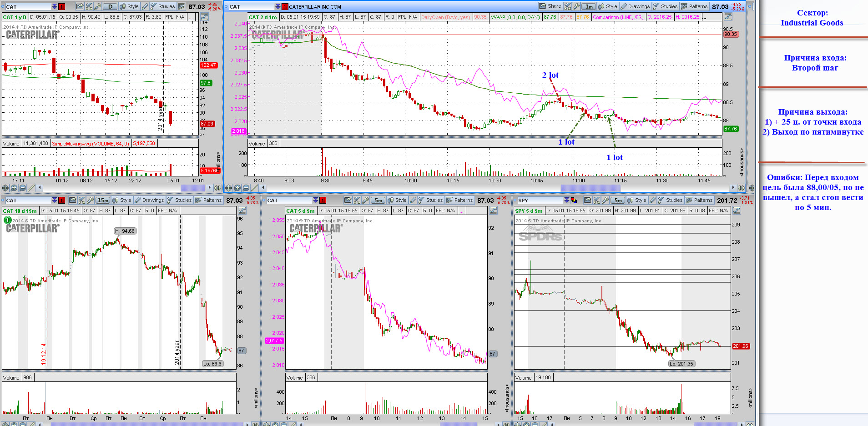The height and width of the screenshot is (426, 868).
Task: Click zoom-in under the 1m CAT chart
Action: tap(237, 188)
